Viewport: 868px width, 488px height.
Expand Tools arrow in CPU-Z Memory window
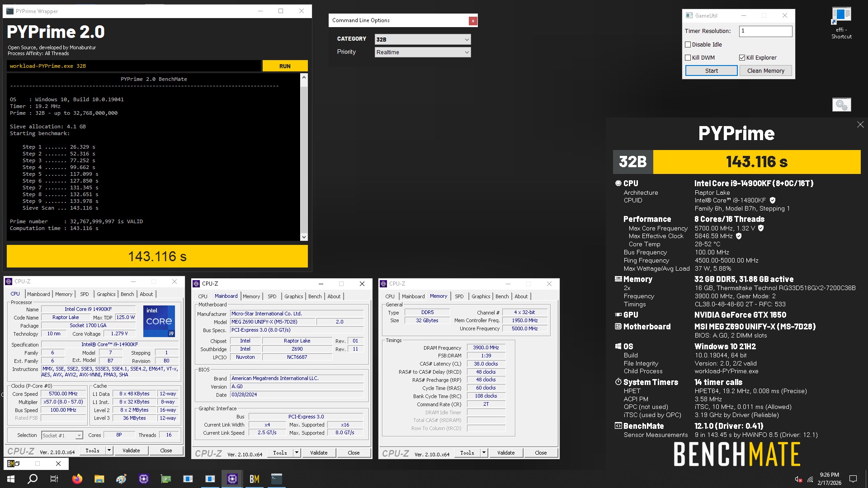click(484, 453)
